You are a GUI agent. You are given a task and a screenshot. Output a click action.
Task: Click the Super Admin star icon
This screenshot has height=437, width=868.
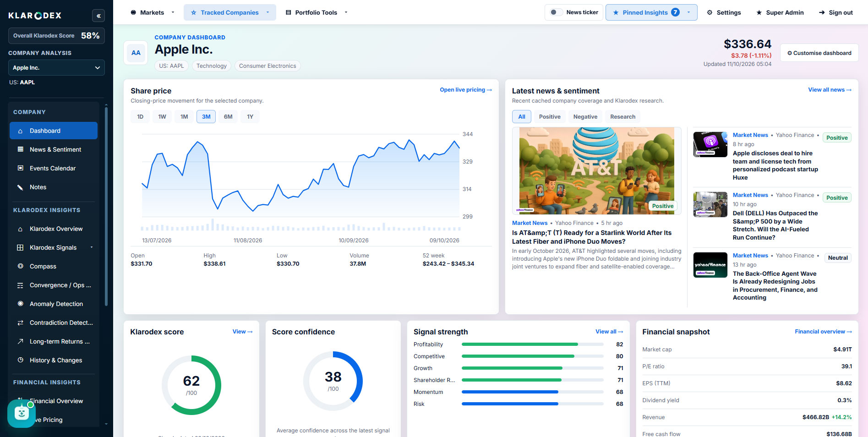759,12
